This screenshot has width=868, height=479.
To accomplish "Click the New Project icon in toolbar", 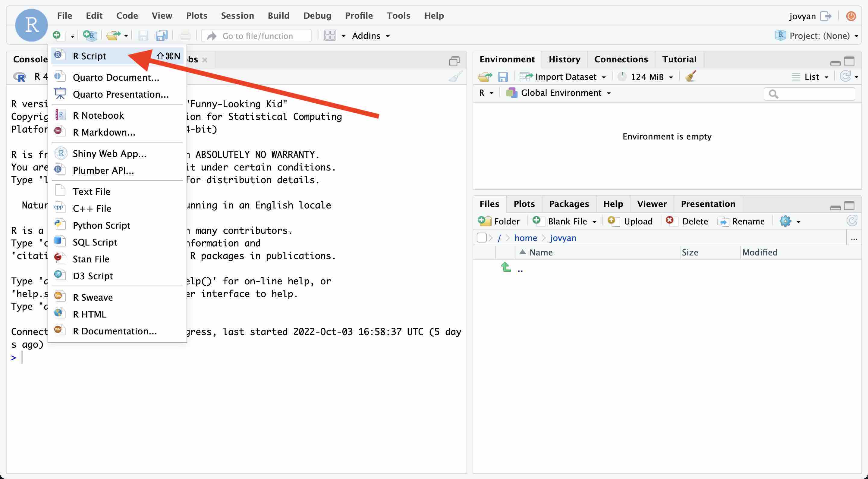I will [x=90, y=35].
